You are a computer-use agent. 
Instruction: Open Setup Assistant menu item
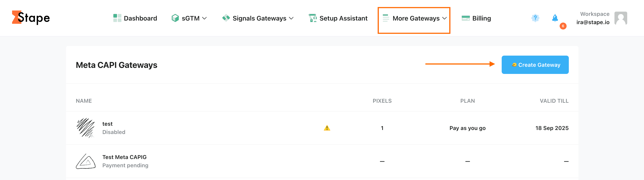pyautogui.click(x=343, y=18)
